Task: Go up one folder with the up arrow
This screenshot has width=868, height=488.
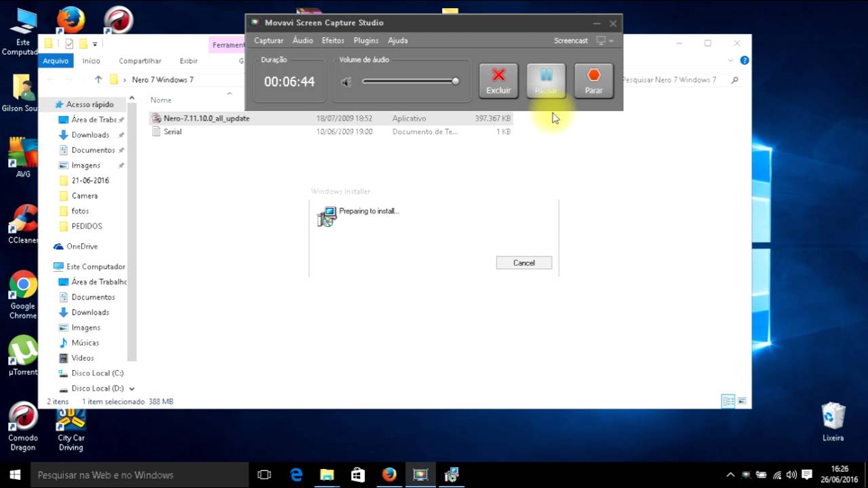Action: (98, 79)
